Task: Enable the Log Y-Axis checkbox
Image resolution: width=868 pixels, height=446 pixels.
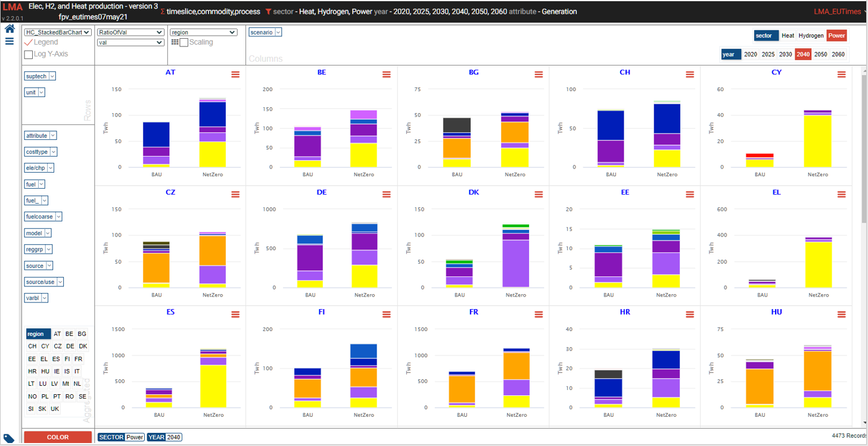Action: 29,54
